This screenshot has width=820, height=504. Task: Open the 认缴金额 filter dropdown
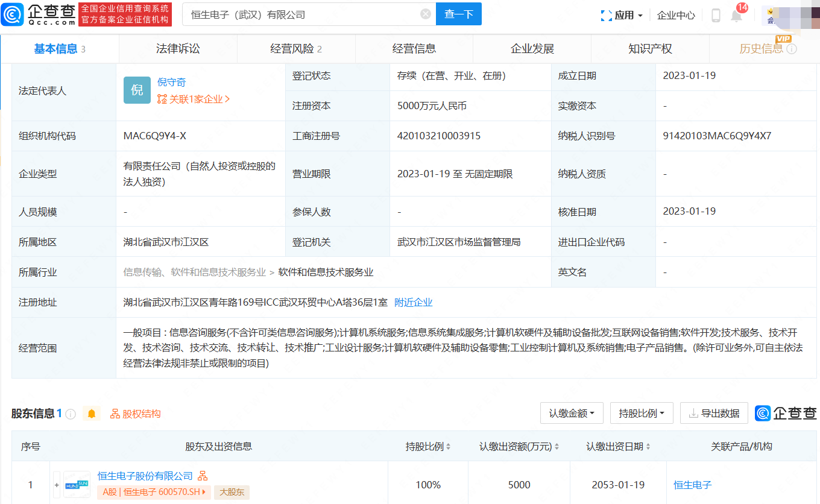pos(572,414)
